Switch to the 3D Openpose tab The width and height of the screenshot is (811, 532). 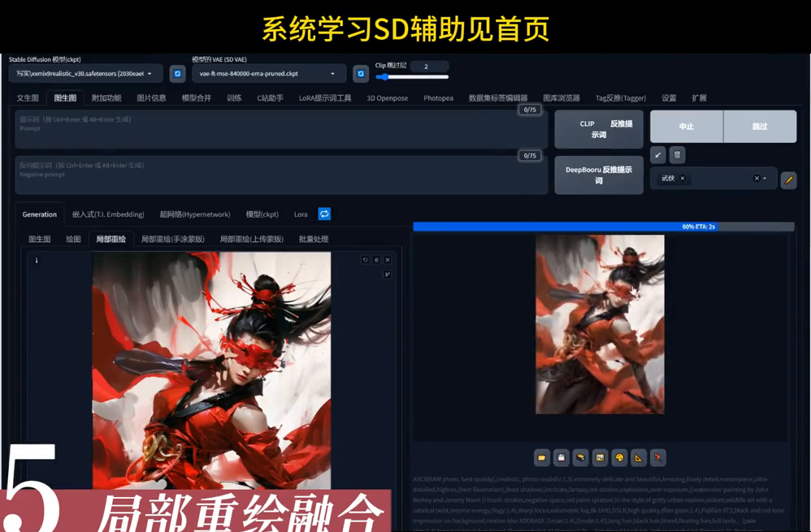(x=388, y=97)
